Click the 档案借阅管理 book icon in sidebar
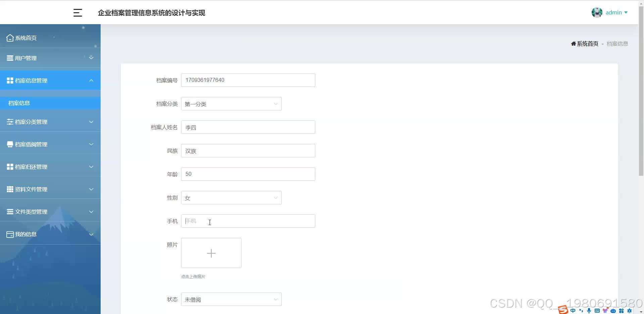 [9, 144]
